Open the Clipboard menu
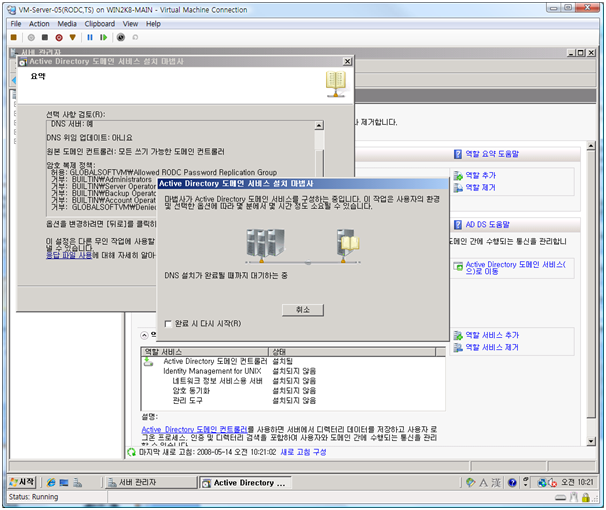606x510 pixels. [x=100, y=24]
